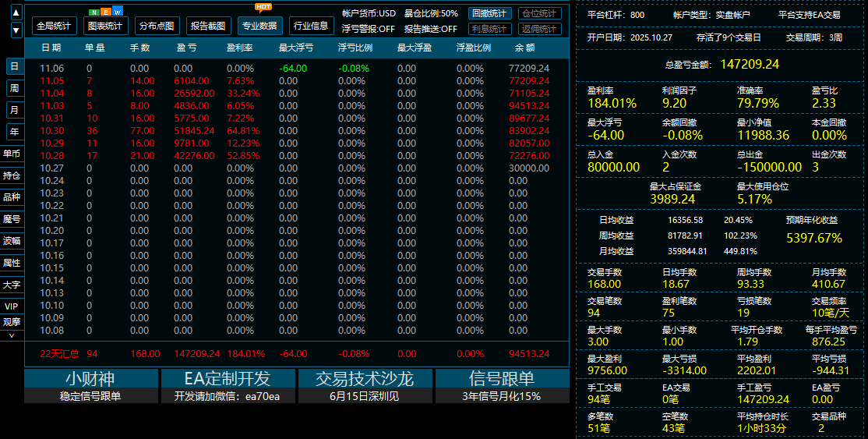Click the 爆仓比例:50% setting
The width and height of the screenshot is (868, 439).
click(431, 13)
